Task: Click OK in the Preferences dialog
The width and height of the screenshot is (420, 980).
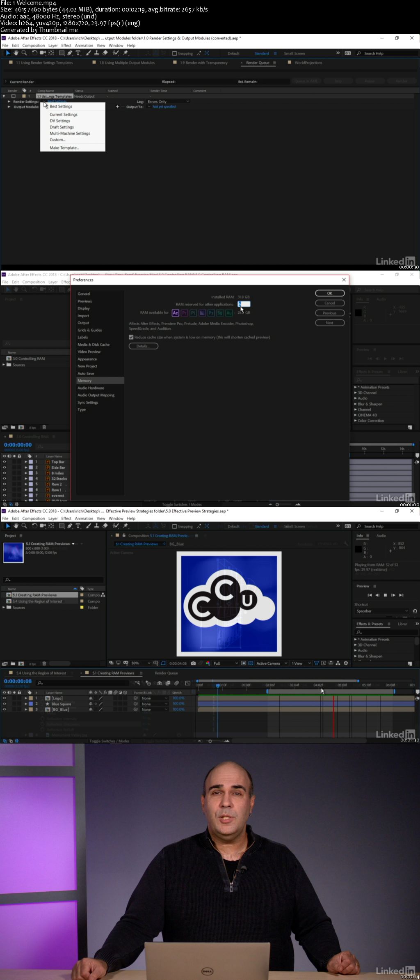Action: (x=330, y=293)
